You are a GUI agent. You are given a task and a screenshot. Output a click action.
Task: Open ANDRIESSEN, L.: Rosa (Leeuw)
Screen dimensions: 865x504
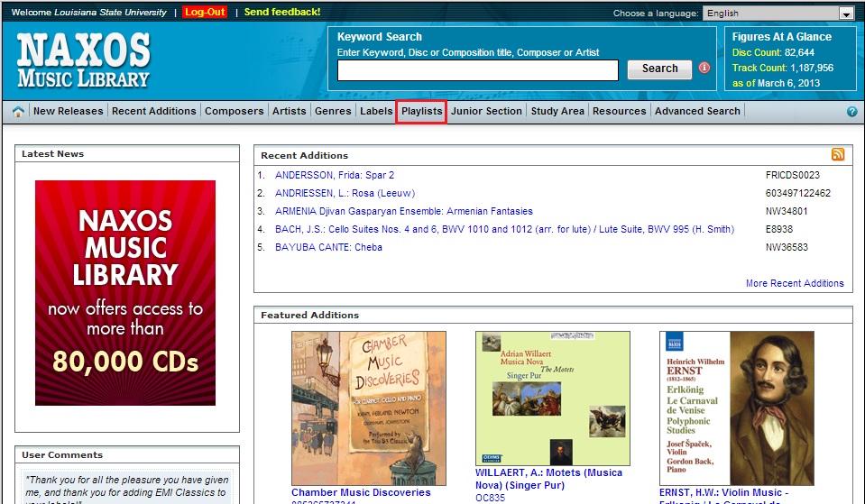345,194
